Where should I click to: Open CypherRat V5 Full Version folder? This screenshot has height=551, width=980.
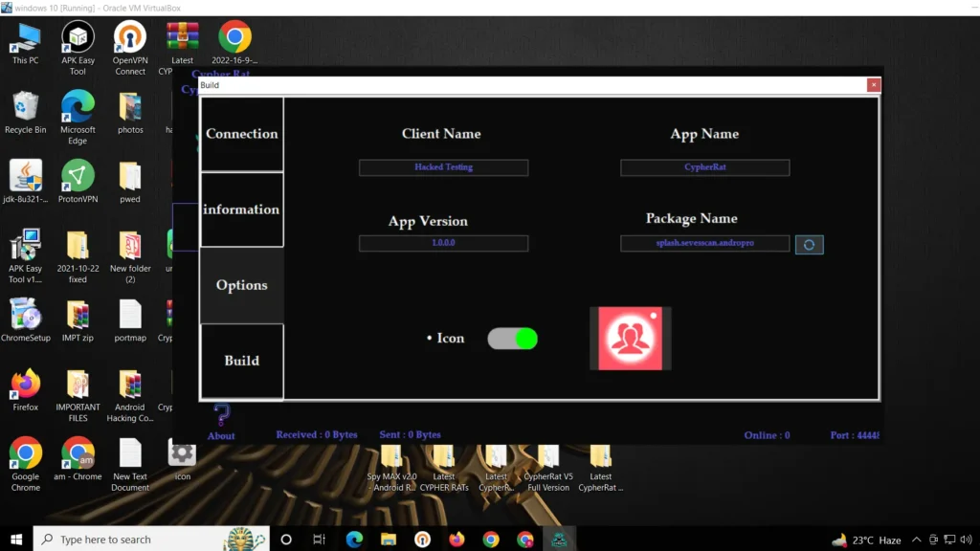[548, 469]
